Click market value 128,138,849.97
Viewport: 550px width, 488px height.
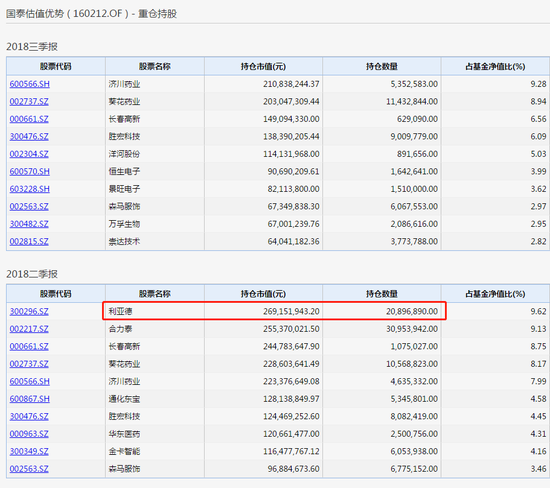pyautogui.click(x=291, y=399)
